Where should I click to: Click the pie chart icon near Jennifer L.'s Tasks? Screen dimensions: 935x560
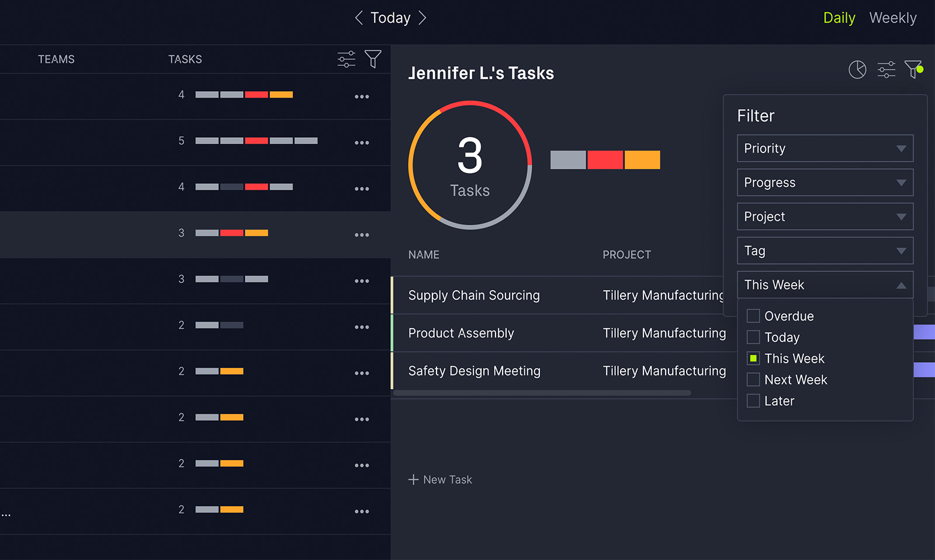pos(857,69)
